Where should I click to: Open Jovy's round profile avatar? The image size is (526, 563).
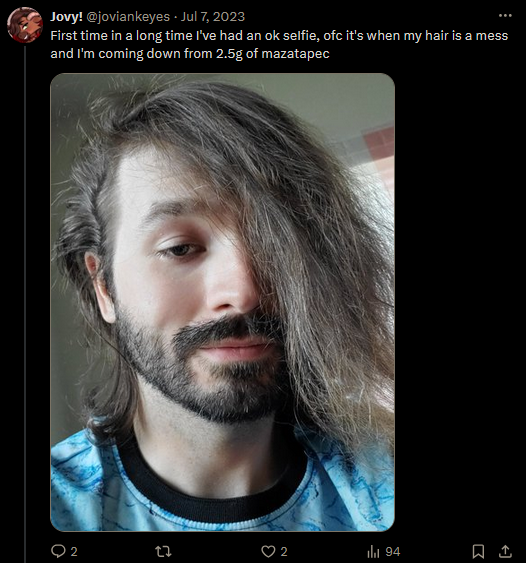point(25,25)
